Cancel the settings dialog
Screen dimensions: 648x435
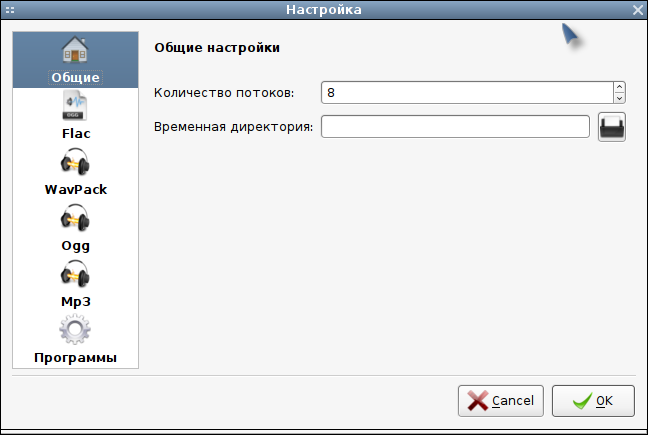(500, 401)
